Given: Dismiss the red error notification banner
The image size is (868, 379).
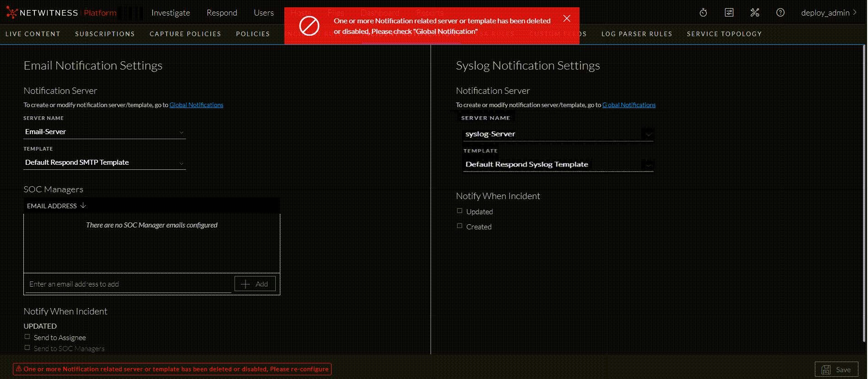Looking at the screenshot, I should pyautogui.click(x=567, y=18).
